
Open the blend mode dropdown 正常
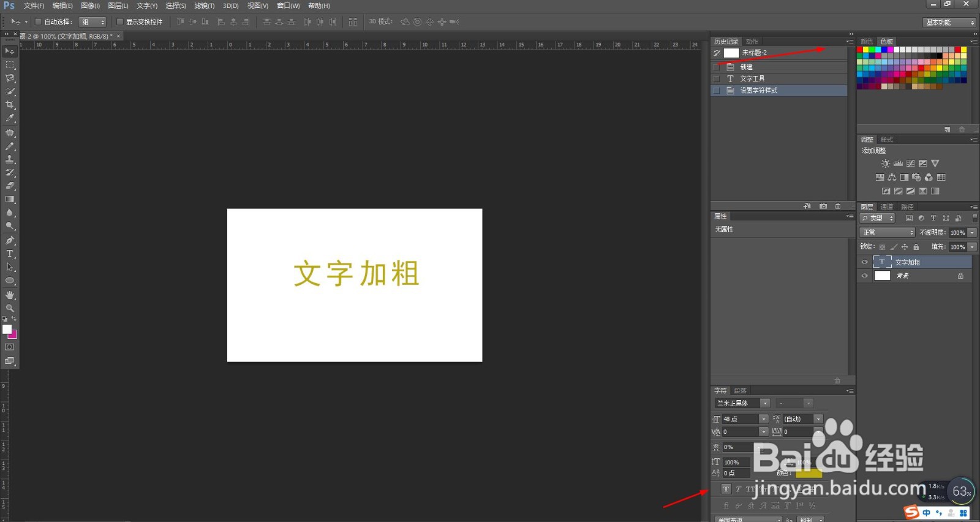[x=888, y=232]
